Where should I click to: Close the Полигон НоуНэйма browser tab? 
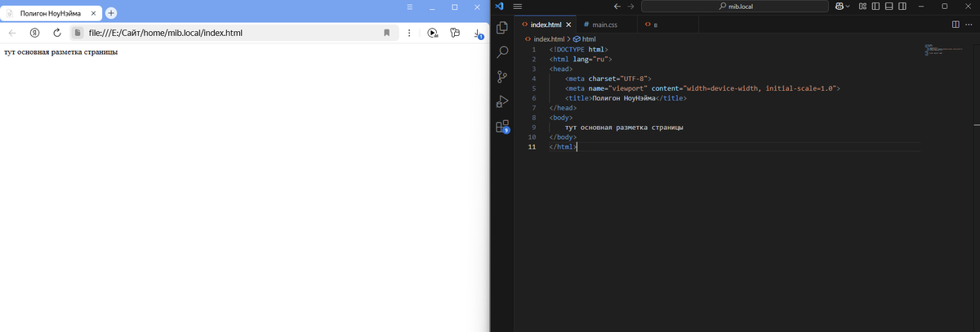91,13
